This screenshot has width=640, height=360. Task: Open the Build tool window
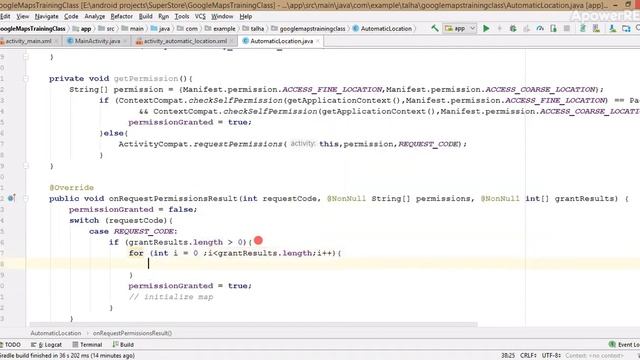(x=123, y=344)
